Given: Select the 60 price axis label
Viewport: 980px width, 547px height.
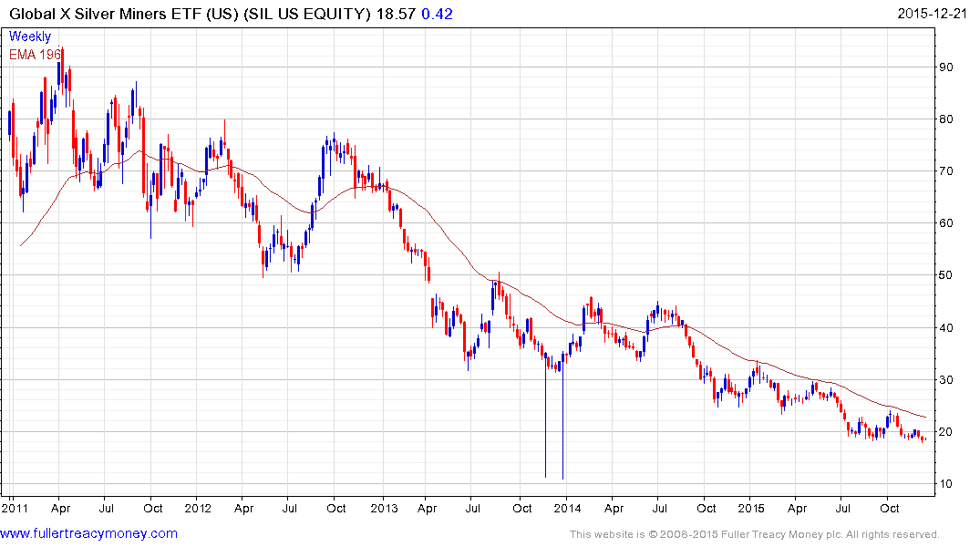Looking at the screenshot, I should [946, 223].
